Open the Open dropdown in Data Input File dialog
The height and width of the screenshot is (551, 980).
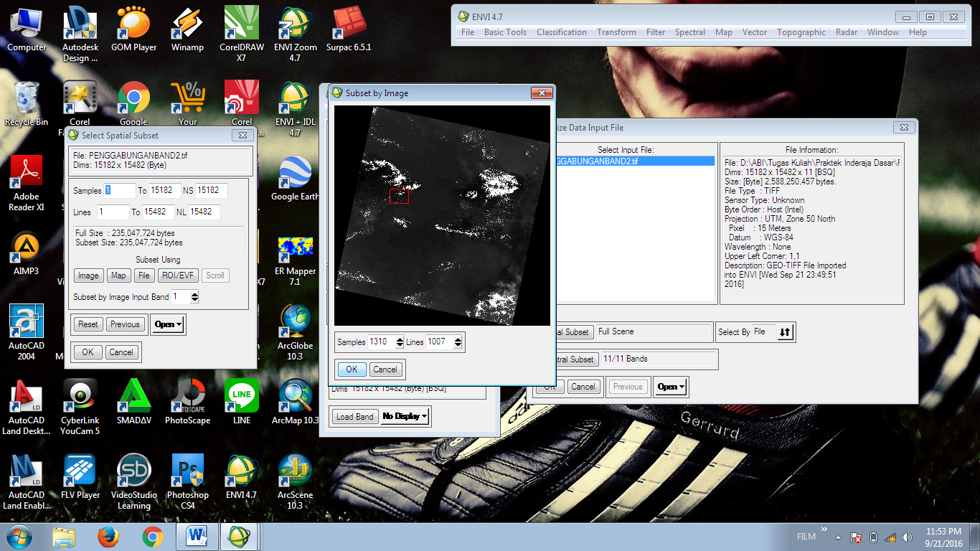tap(671, 387)
